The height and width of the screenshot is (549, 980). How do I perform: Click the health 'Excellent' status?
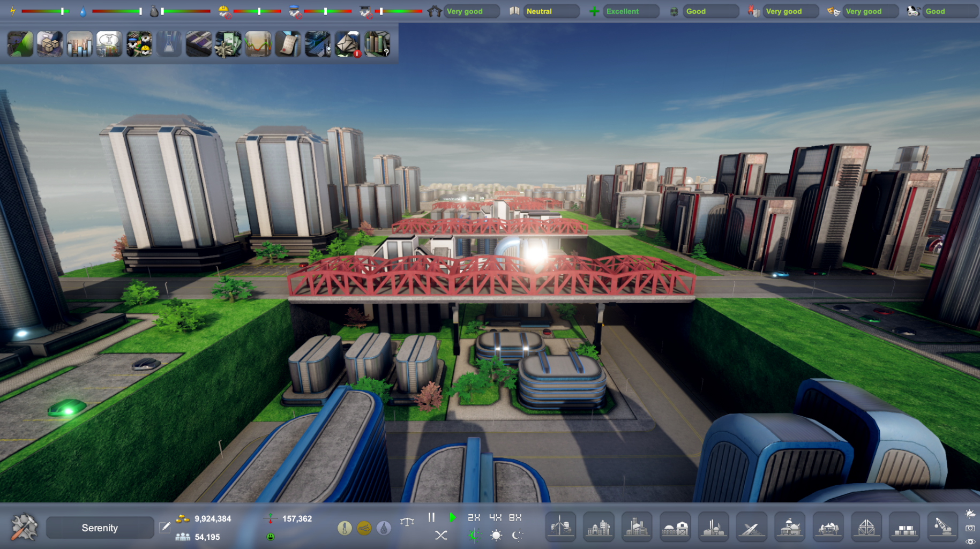tap(631, 11)
